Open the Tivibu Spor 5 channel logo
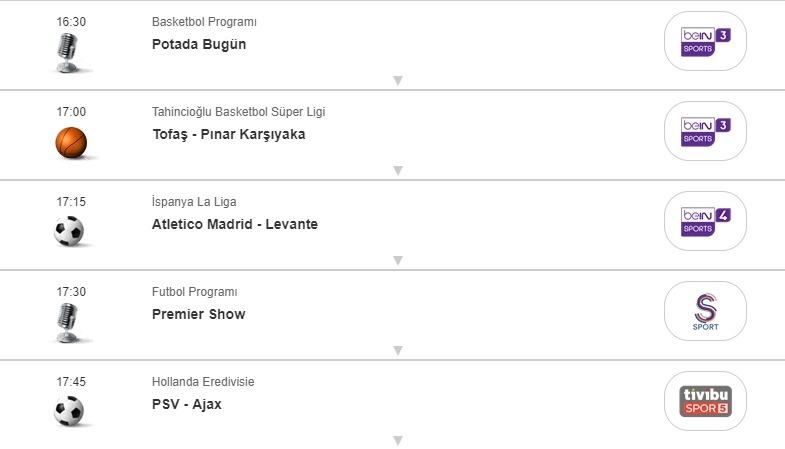This screenshot has width=785, height=449. (705, 401)
